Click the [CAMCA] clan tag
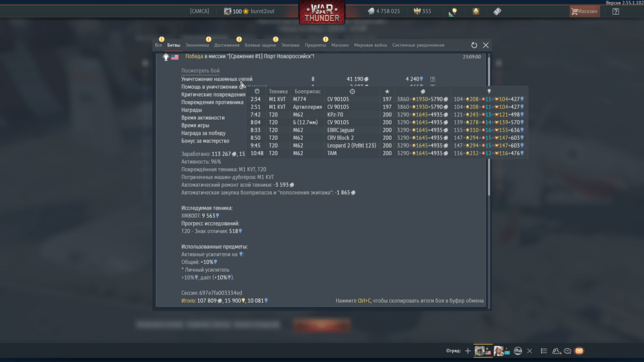 (x=199, y=11)
